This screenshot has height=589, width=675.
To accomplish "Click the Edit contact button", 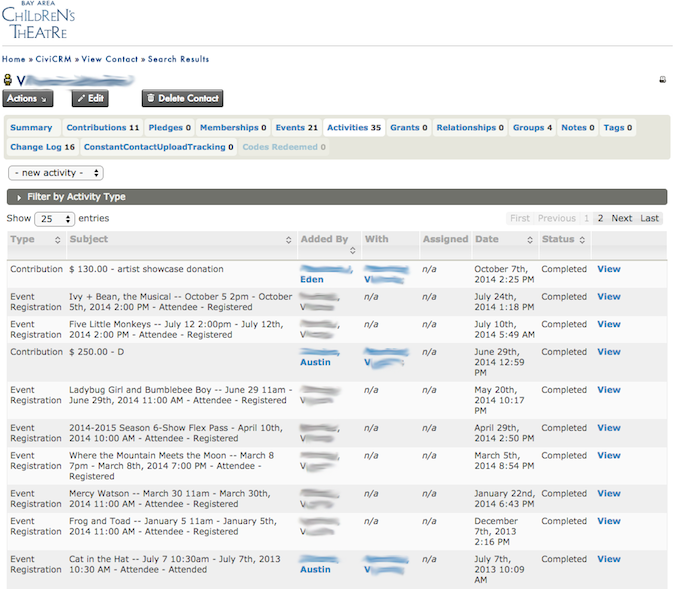I will [90, 99].
